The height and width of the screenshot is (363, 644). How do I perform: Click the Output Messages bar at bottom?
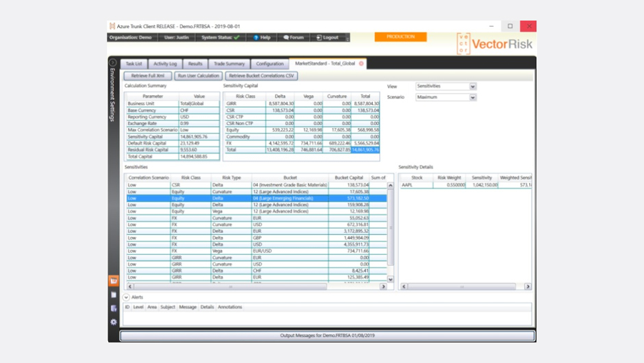(x=327, y=336)
